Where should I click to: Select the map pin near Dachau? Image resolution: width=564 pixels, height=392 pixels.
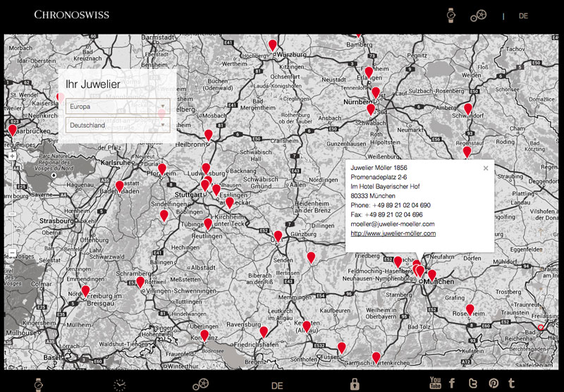(x=398, y=262)
